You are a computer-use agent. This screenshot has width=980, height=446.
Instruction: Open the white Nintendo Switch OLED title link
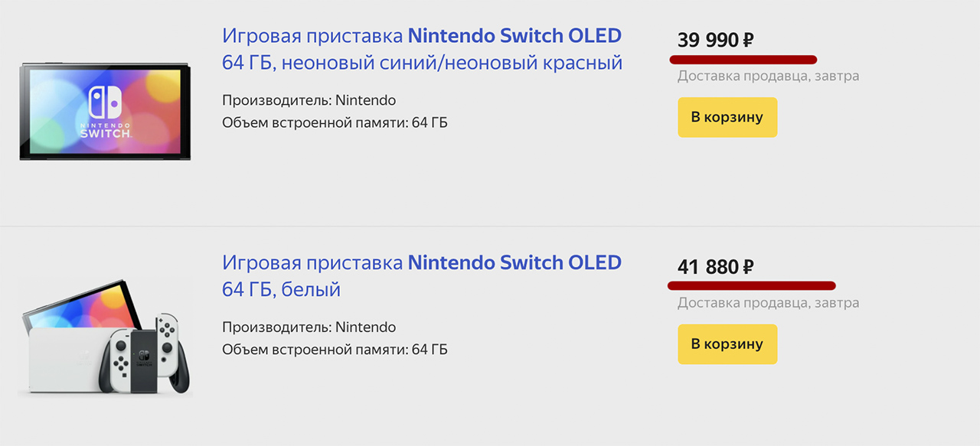422,275
